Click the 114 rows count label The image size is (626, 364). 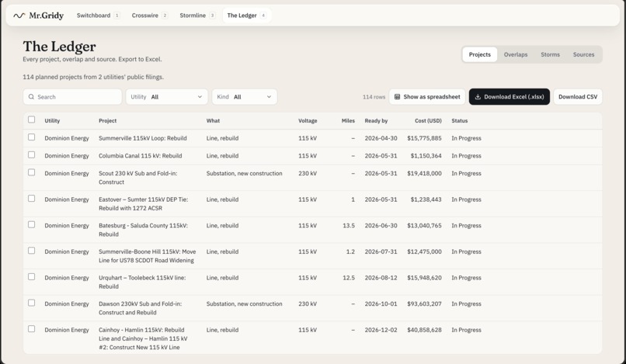(374, 97)
